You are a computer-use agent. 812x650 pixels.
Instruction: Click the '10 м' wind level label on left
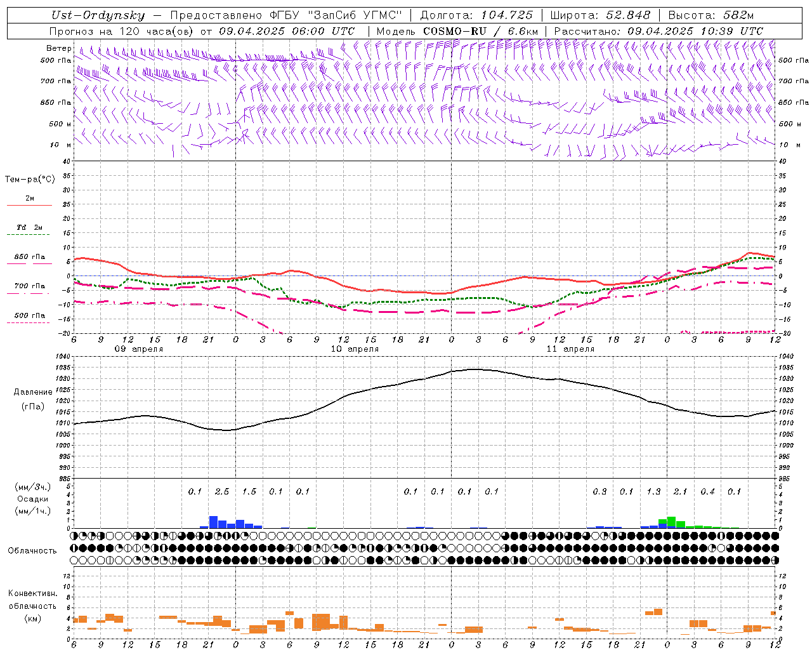60,145
